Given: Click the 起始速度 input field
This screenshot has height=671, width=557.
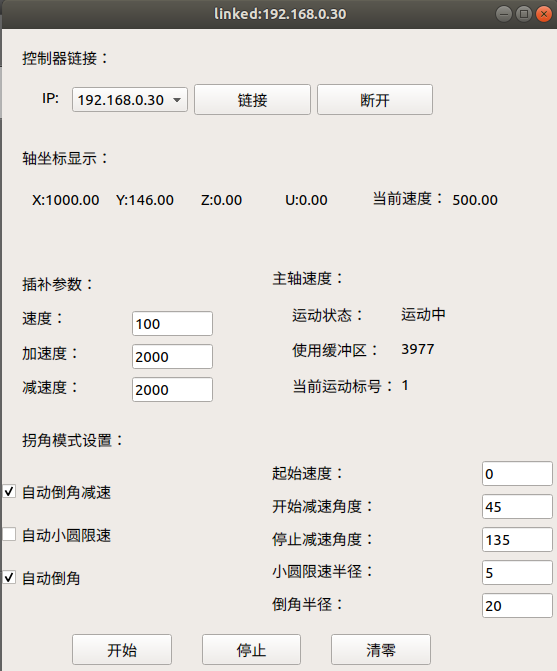Looking at the screenshot, I should pyautogui.click(x=517, y=474).
